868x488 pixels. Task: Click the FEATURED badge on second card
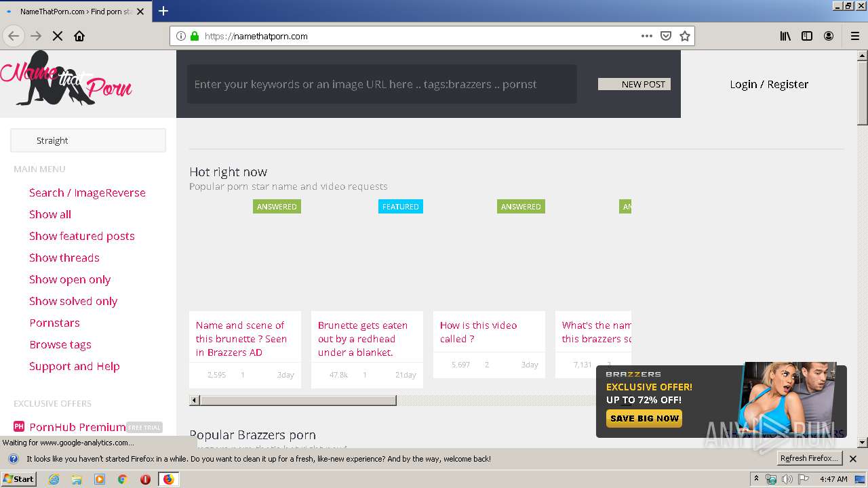click(x=401, y=207)
